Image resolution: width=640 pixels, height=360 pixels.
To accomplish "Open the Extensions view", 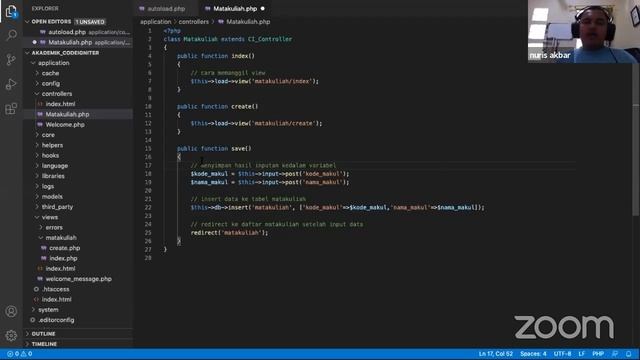I will pos(11,109).
